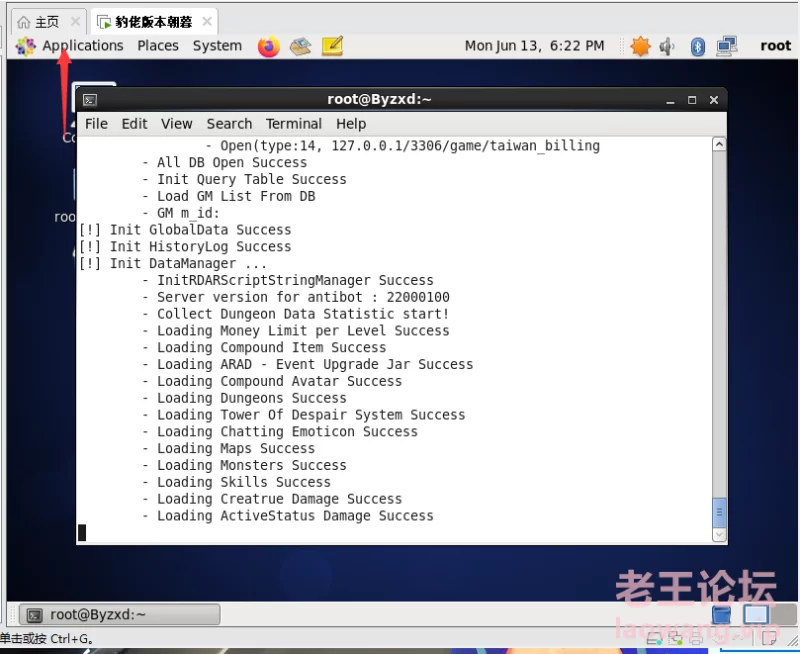Open the Applications menu in top panel
800x654 pixels.
pyautogui.click(x=82, y=46)
